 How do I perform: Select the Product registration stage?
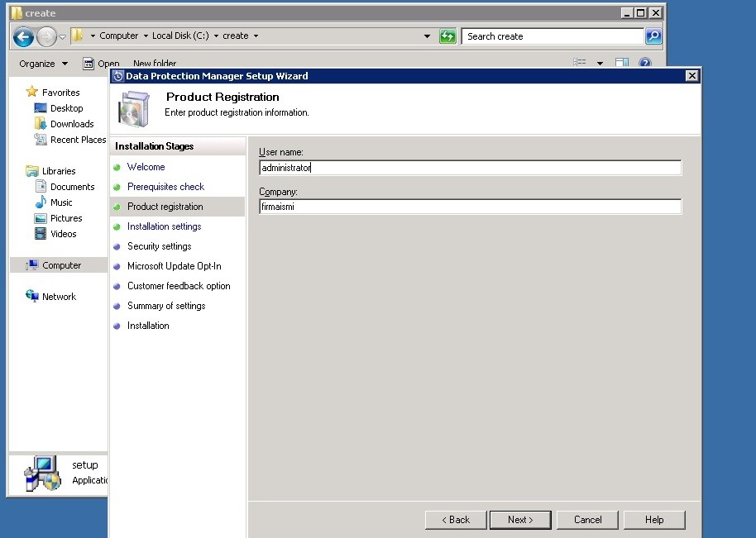click(x=165, y=207)
